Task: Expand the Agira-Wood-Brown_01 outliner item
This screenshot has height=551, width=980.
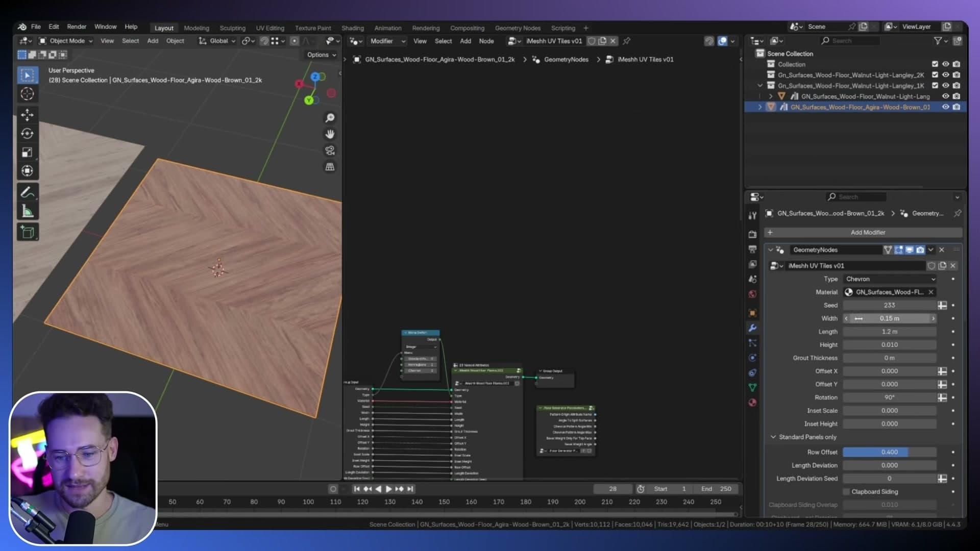Action: 759,107
